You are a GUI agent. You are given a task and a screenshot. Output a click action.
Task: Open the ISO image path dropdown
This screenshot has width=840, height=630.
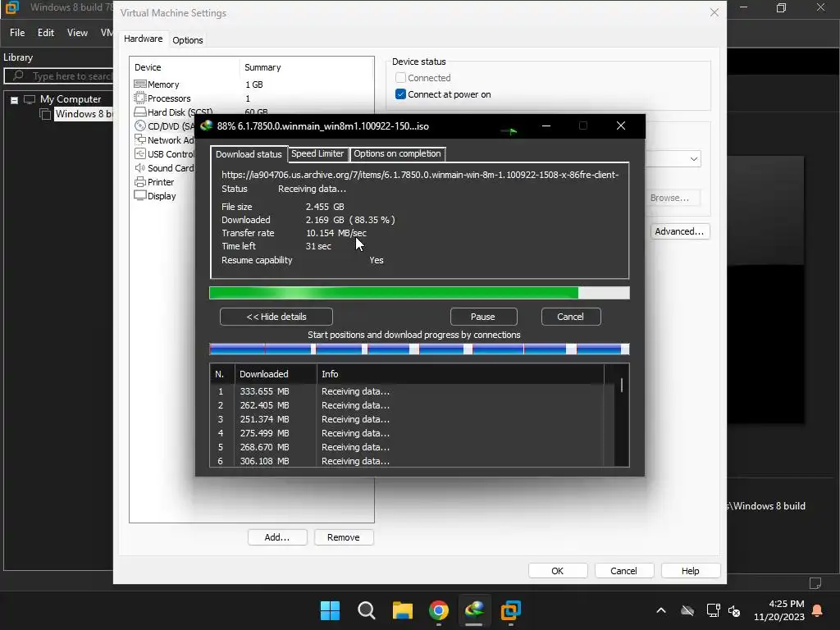click(694, 159)
